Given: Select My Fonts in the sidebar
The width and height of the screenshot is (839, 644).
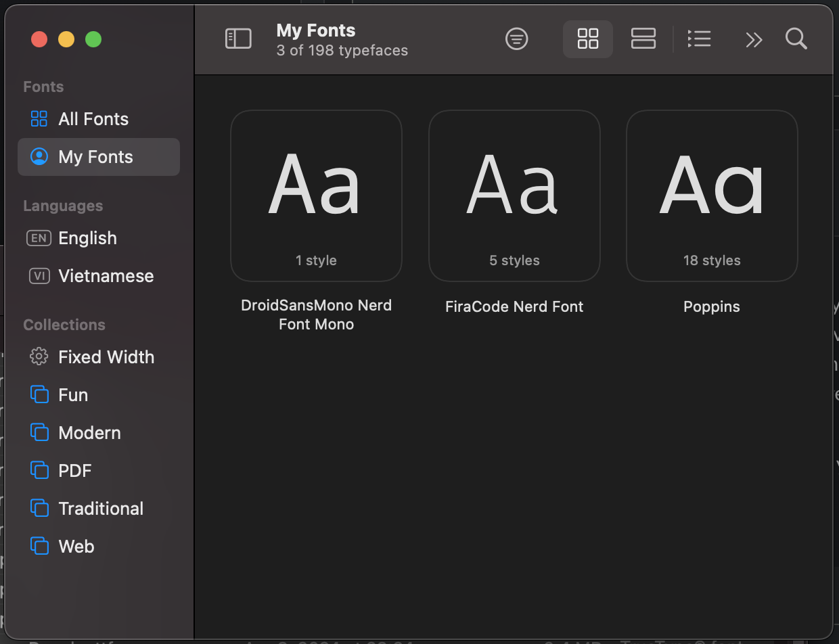Looking at the screenshot, I should pos(99,157).
